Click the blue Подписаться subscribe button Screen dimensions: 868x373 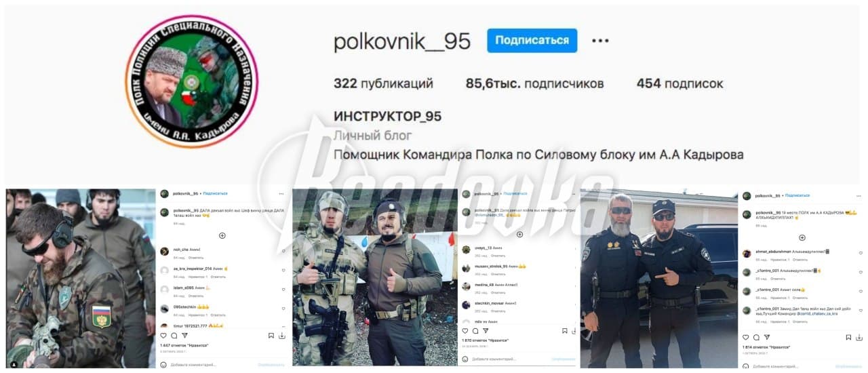[532, 40]
